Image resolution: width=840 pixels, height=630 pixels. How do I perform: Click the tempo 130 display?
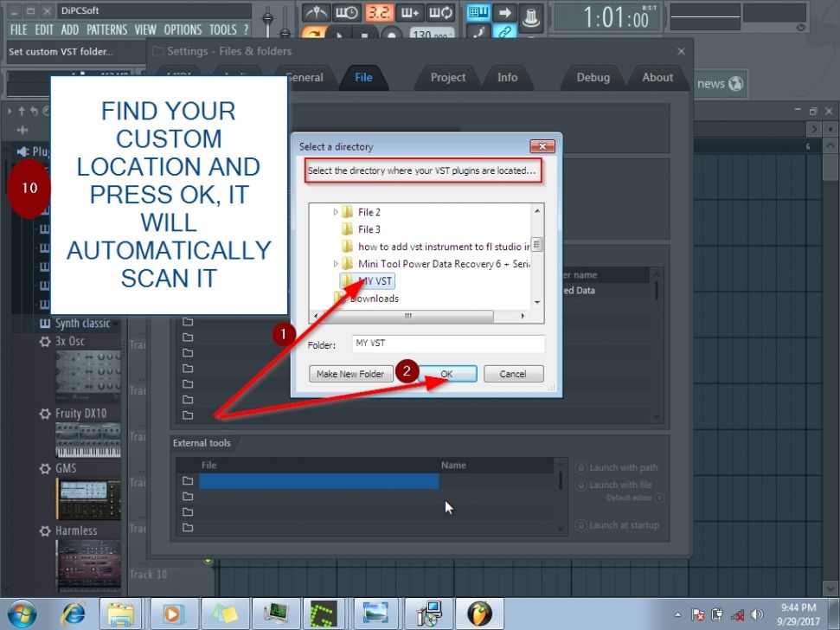pos(432,35)
